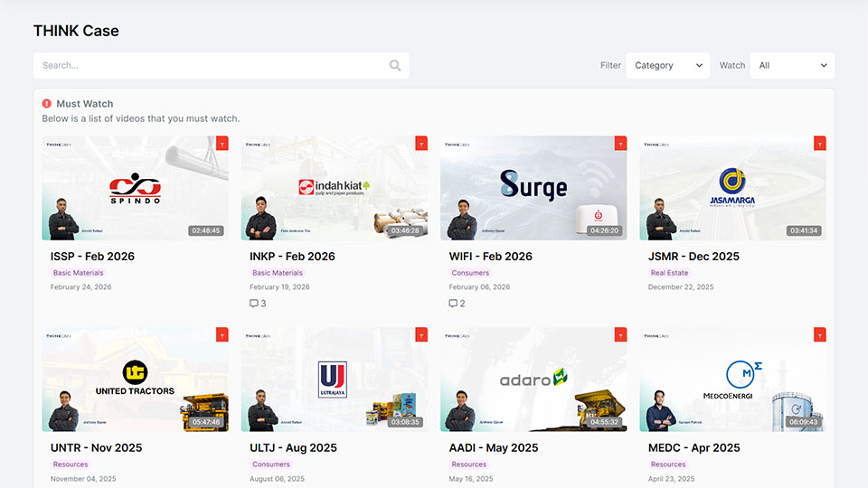Open the Watch 'All' dropdown
The width and height of the screenshot is (868, 488).
(x=792, y=65)
